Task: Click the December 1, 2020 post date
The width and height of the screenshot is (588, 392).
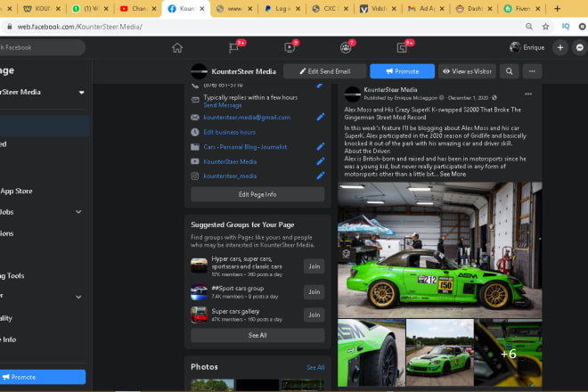Action: [468, 98]
